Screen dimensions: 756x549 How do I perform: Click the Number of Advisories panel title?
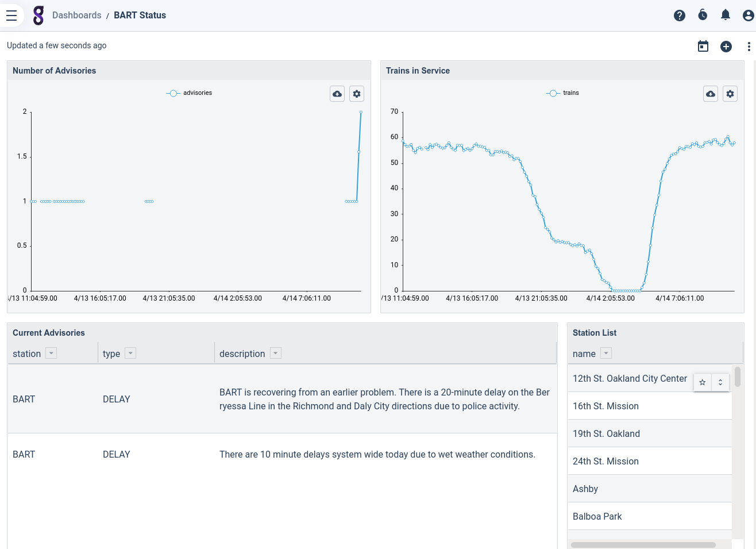[x=55, y=71]
